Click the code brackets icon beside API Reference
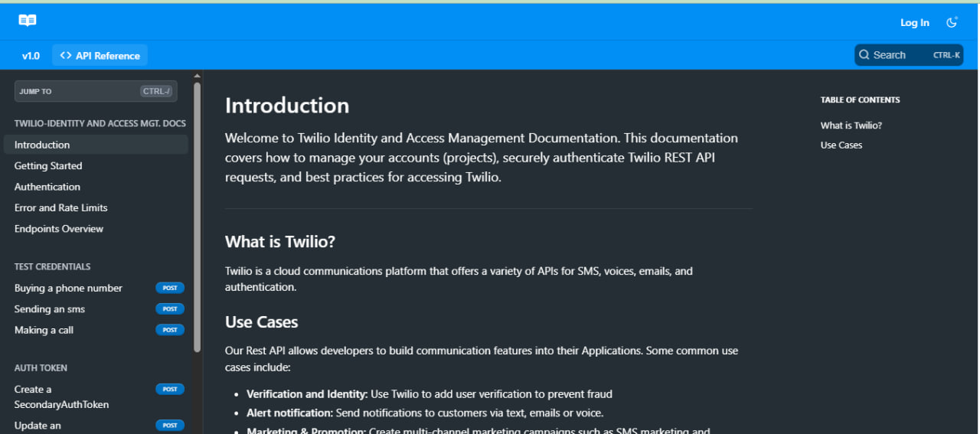This screenshot has width=980, height=434. point(66,55)
